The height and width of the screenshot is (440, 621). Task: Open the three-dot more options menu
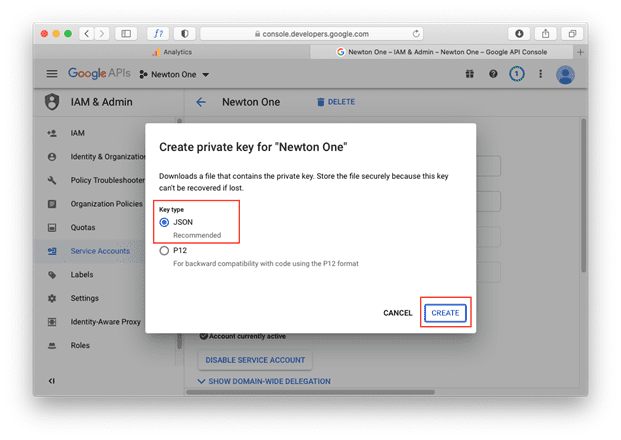540,74
